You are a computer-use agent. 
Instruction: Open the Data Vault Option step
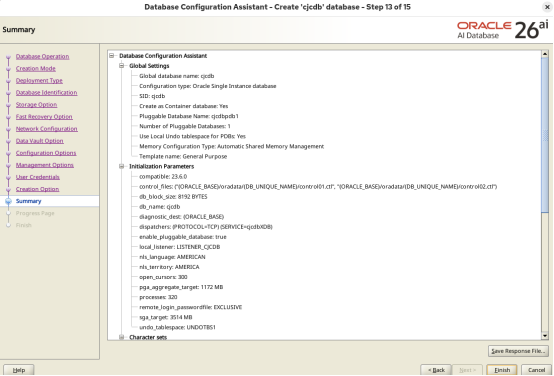[x=40, y=141]
